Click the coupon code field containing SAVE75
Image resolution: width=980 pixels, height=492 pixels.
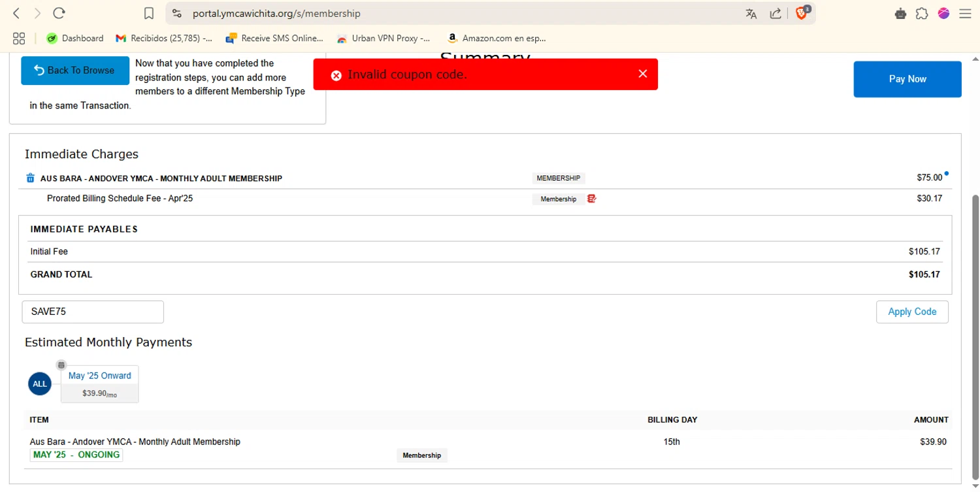(x=93, y=312)
